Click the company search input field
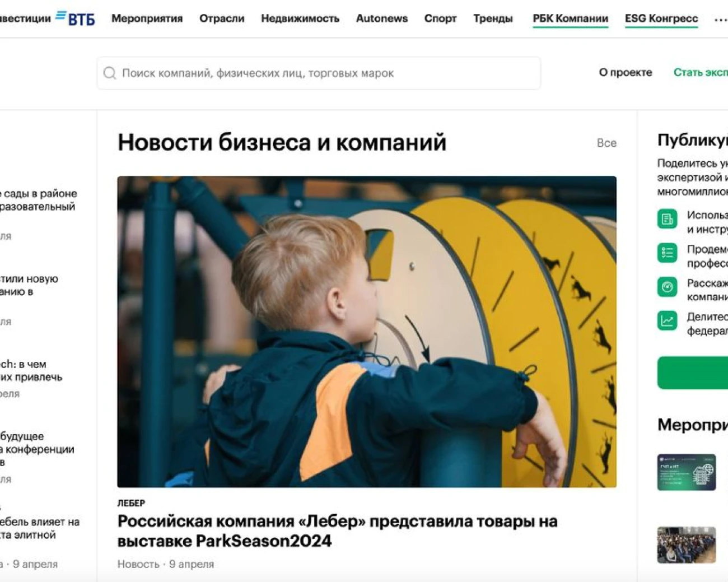728x582 pixels. pyautogui.click(x=319, y=73)
